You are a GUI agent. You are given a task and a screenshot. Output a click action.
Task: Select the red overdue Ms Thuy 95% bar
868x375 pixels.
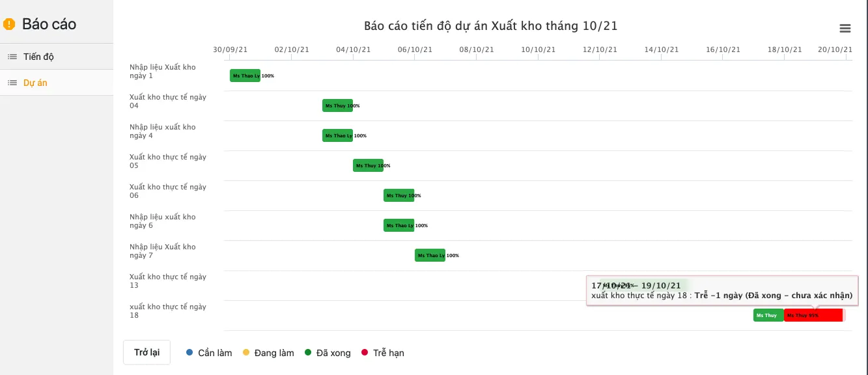(x=813, y=315)
